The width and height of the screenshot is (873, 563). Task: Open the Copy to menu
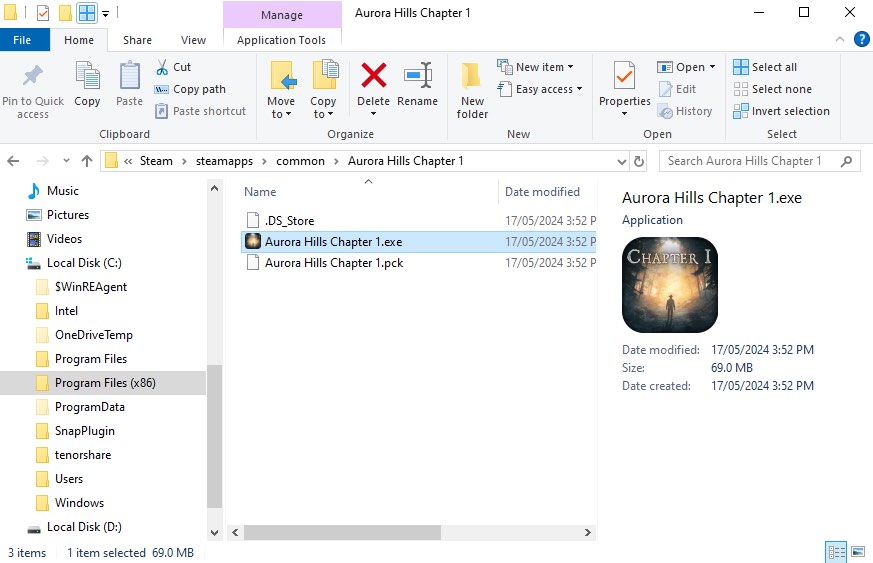[323, 89]
